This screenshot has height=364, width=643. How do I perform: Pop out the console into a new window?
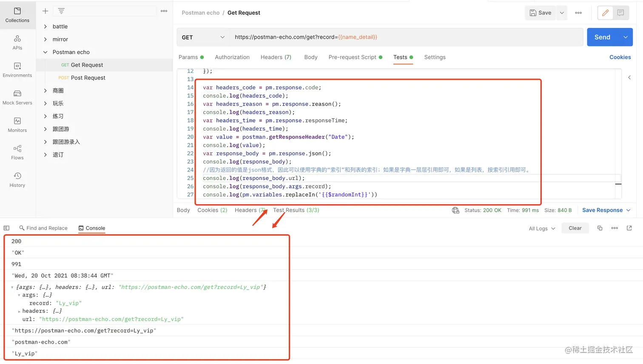629,228
